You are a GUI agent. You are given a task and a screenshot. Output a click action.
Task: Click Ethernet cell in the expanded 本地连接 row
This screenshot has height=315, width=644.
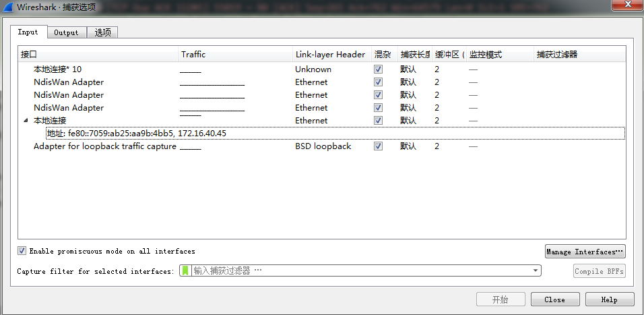(311, 121)
